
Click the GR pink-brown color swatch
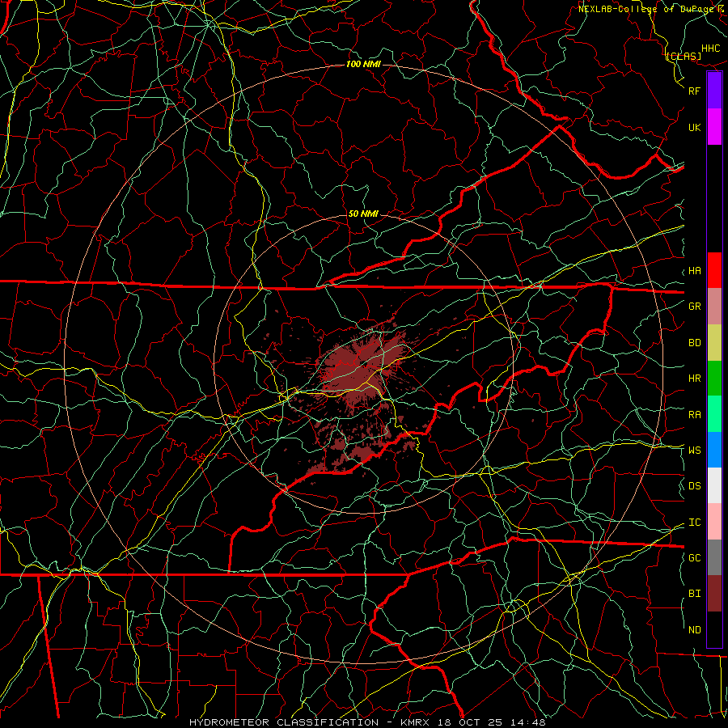[x=714, y=306]
